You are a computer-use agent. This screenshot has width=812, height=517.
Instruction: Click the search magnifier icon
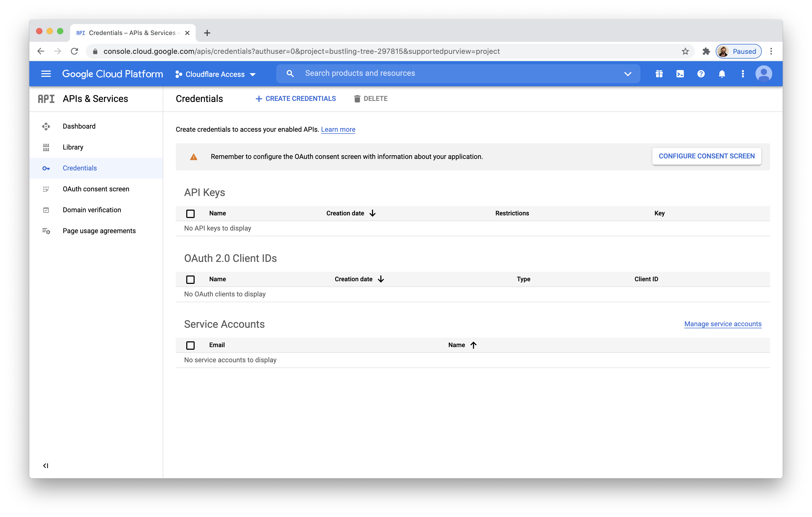[x=290, y=73]
